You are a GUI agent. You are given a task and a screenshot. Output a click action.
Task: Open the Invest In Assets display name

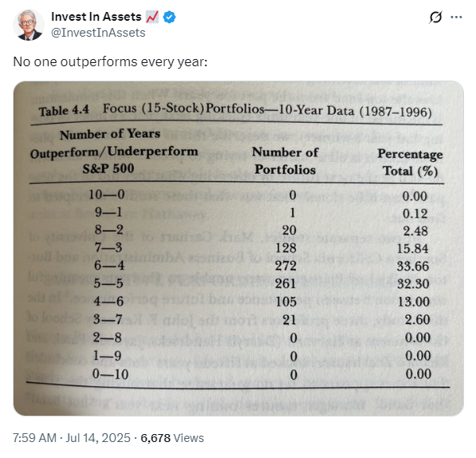96,17
